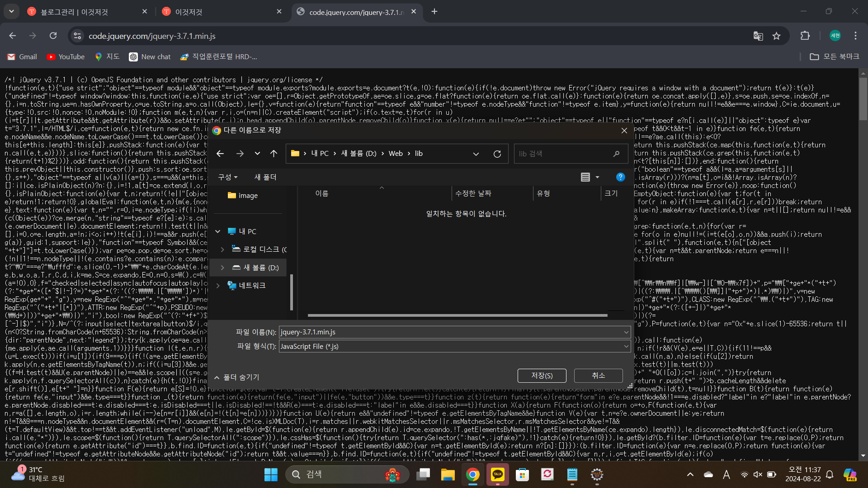Image resolution: width=868 pixels, height=488 pixels.
Task: Click Back arrow in Save As dialog
Action: (x=220, y=154)
